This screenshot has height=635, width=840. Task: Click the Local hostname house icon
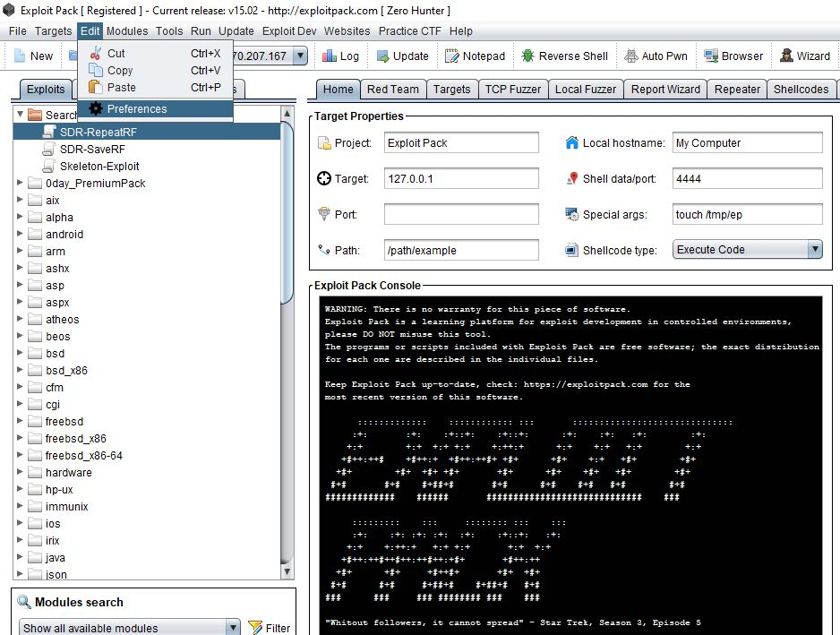(x=571, y=142)
